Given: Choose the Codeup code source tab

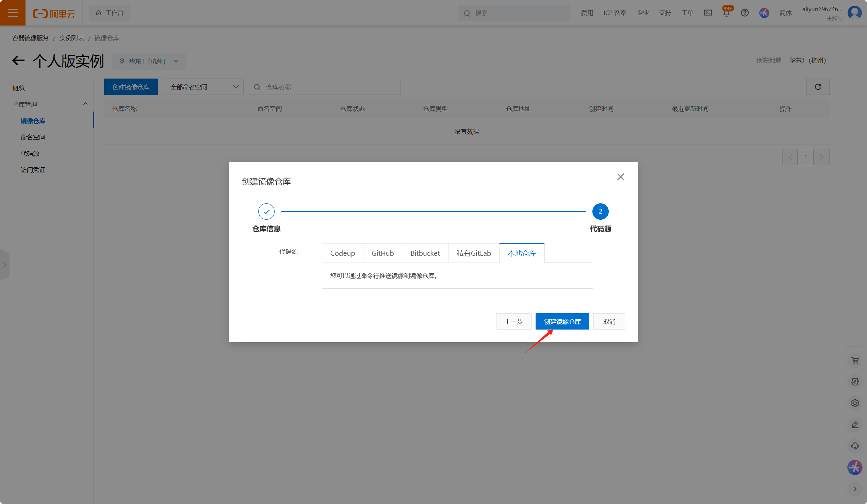Looking at the screenshot, I should 342,253.
